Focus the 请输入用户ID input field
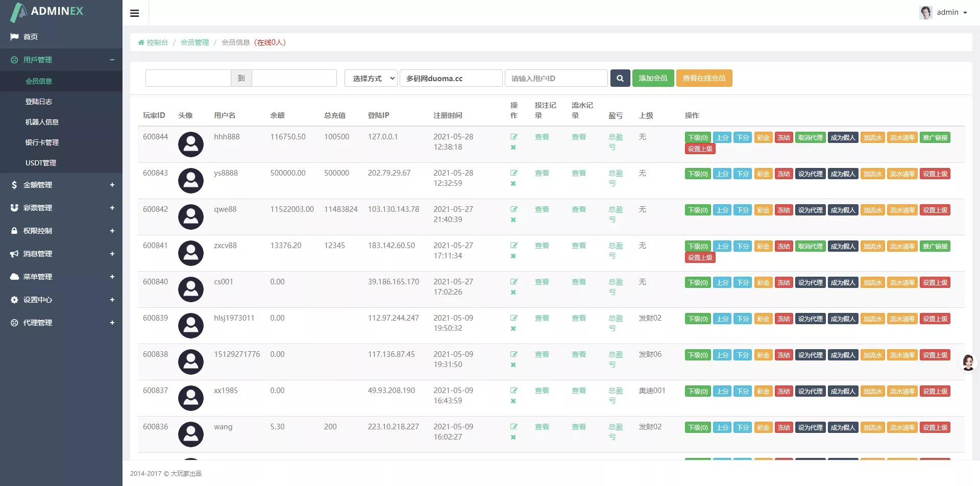 click(x=556, y=78)
